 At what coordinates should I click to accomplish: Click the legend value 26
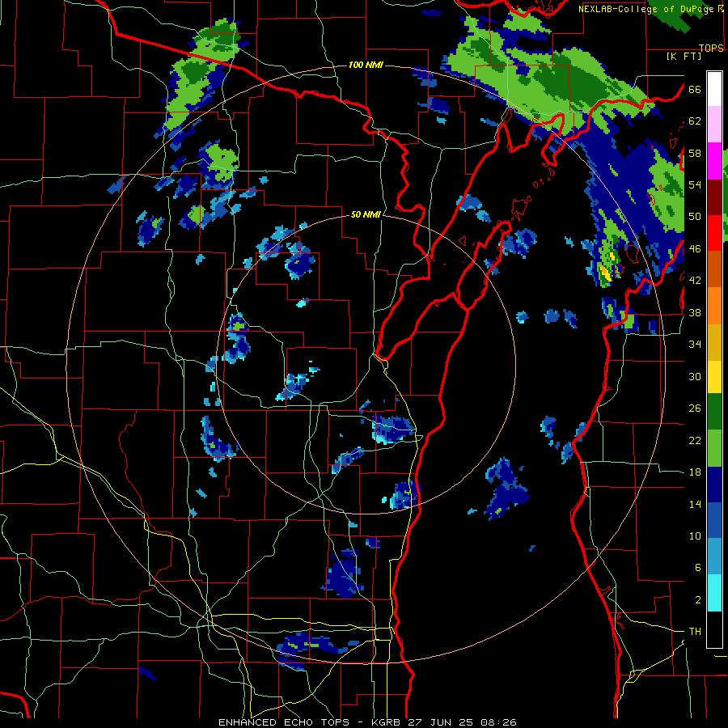[695, 408]
